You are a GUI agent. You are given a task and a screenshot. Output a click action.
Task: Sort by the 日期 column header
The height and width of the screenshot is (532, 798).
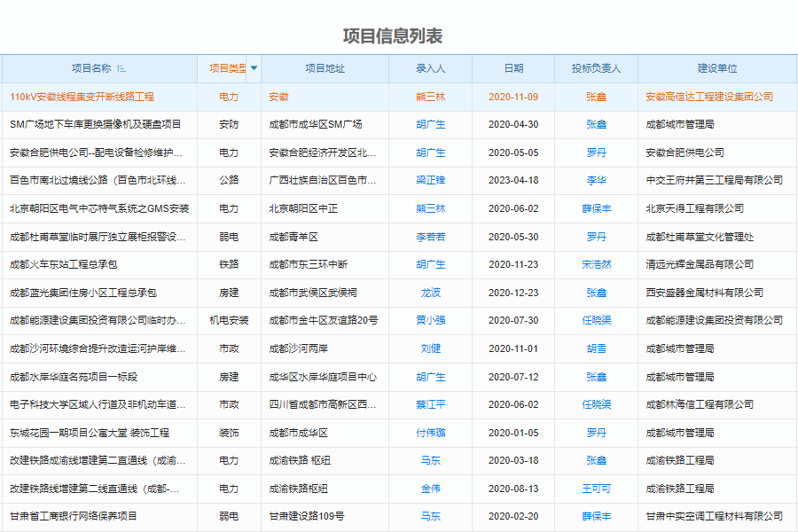coord(513,69)
